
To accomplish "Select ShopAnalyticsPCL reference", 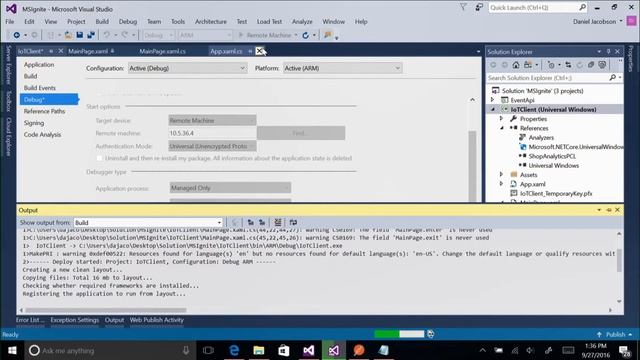I will pos(552,156).
